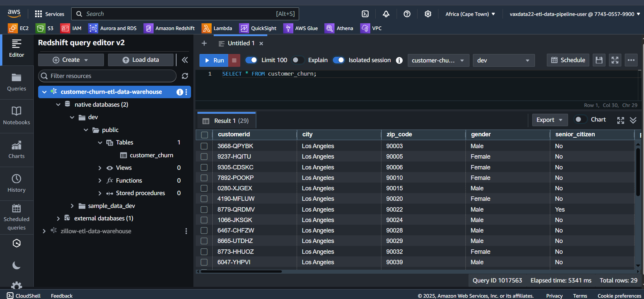Image resolution: width=644 pixels, height=299 pixels.
Task: Collapse the customer-churn-etl-data-warehouse node
Action: coord(44,92)
